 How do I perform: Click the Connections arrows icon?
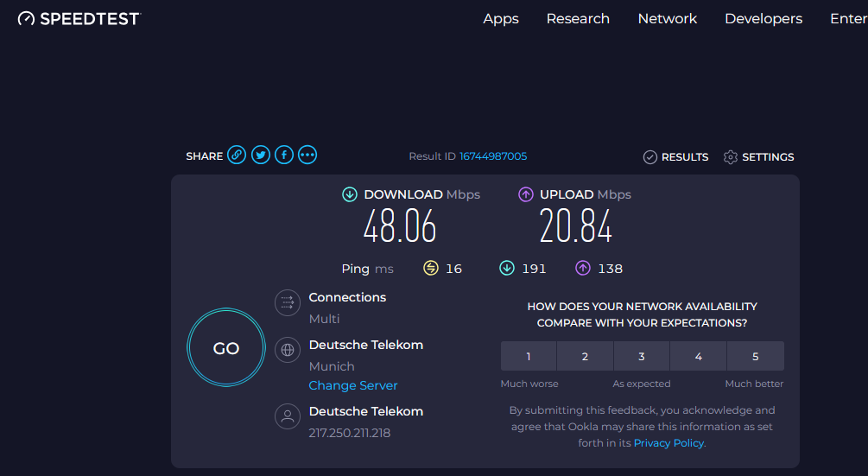(x=288, y=302)
